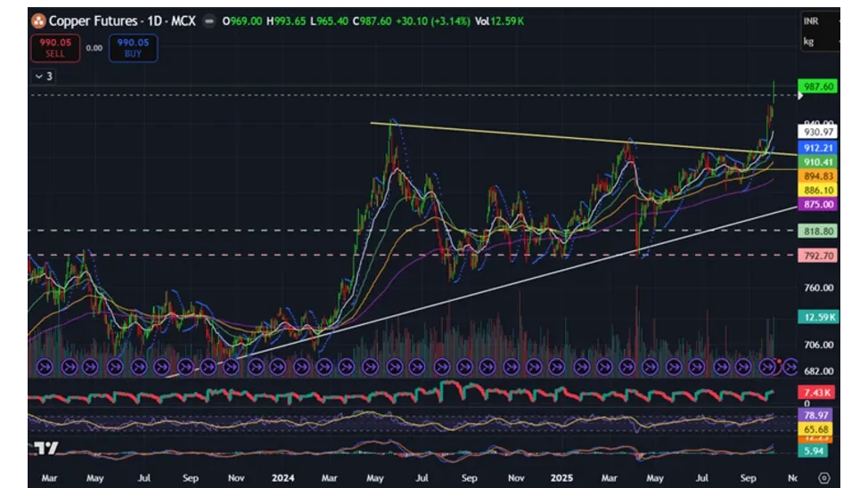Click the purple 875.00 moving average label
This screenshot has height=488, width=868.
point(818,204)
